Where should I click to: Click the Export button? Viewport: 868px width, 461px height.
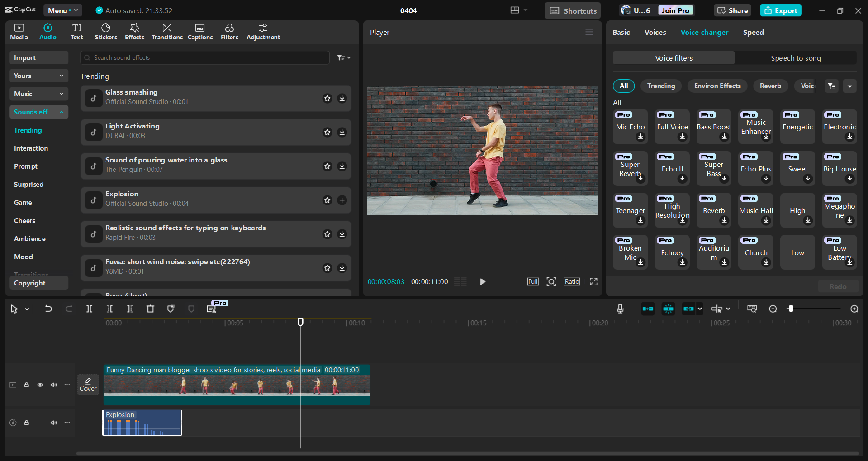point(781,10)
